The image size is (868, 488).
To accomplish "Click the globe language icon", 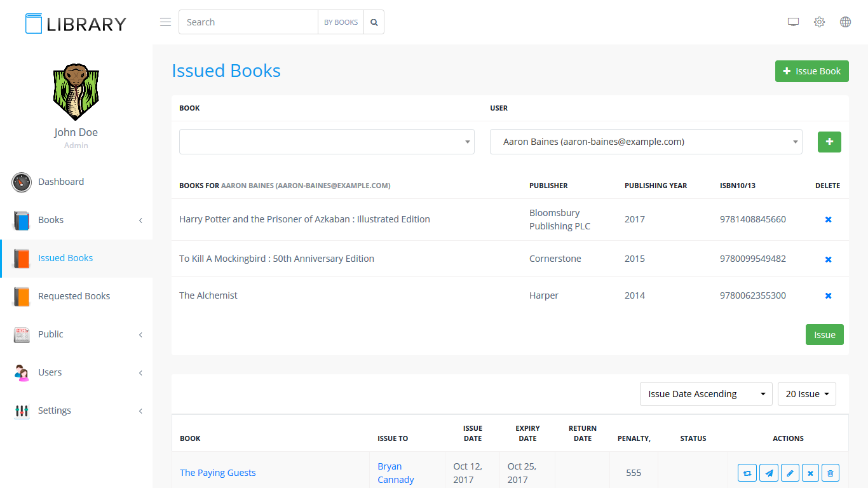I will point(845,22).
